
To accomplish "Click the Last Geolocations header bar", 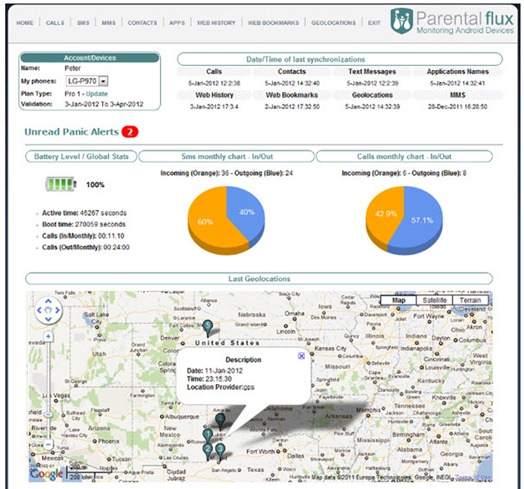I will point(259,279).
